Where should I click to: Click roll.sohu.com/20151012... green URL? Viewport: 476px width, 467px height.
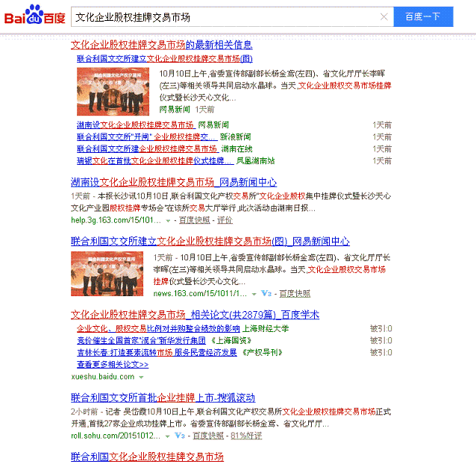tap(116, 436)
